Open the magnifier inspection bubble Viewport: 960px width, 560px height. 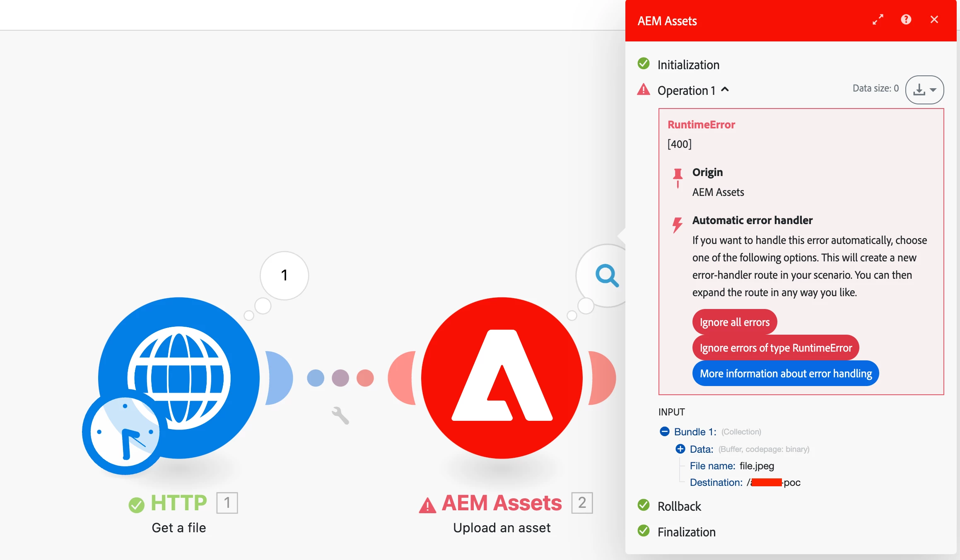[607, 275]
